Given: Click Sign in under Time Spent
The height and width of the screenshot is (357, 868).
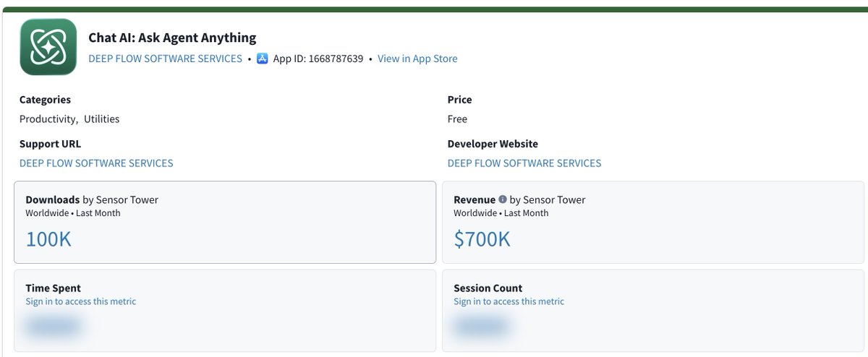Looking at the screenshot, I should coord(80,301).
